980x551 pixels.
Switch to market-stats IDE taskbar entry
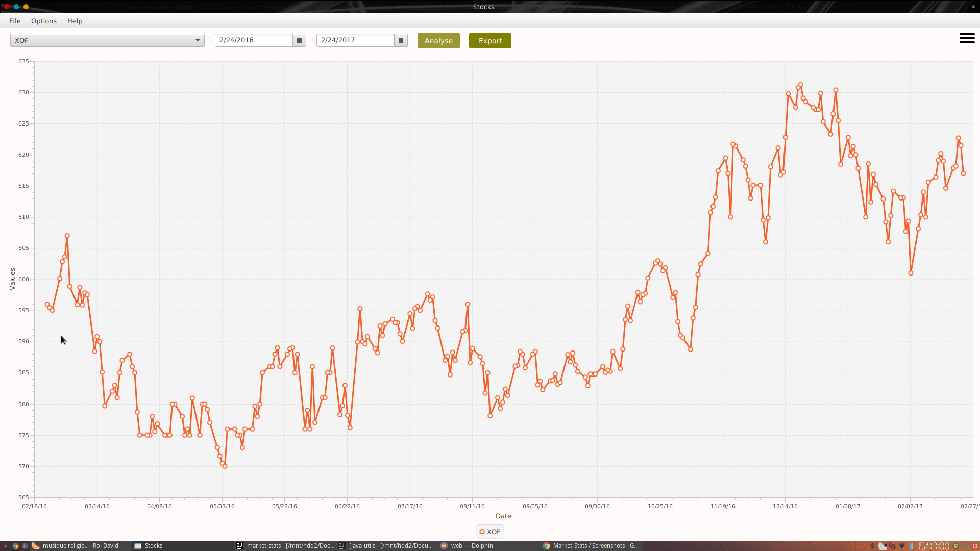pos(285,546)
